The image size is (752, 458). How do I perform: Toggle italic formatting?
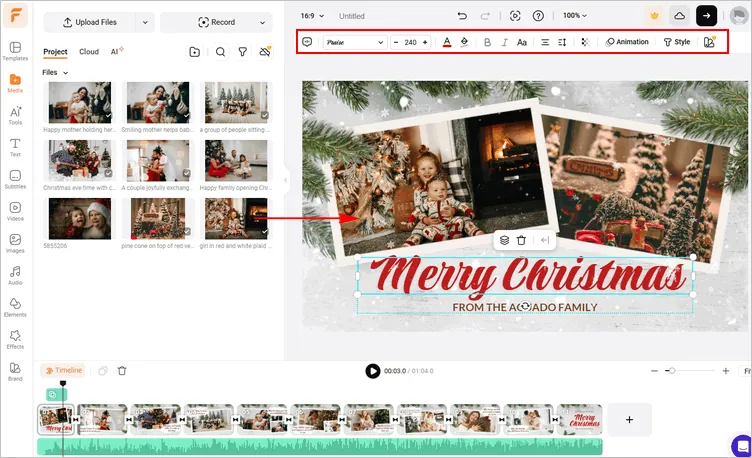pyautogui.click(x=505, y=42)
